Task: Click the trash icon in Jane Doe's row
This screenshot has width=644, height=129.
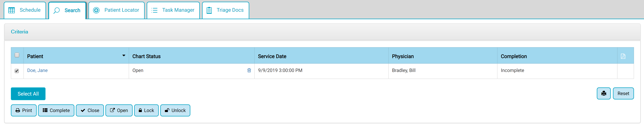Action: pyautogui.click(x=249, y=70)
